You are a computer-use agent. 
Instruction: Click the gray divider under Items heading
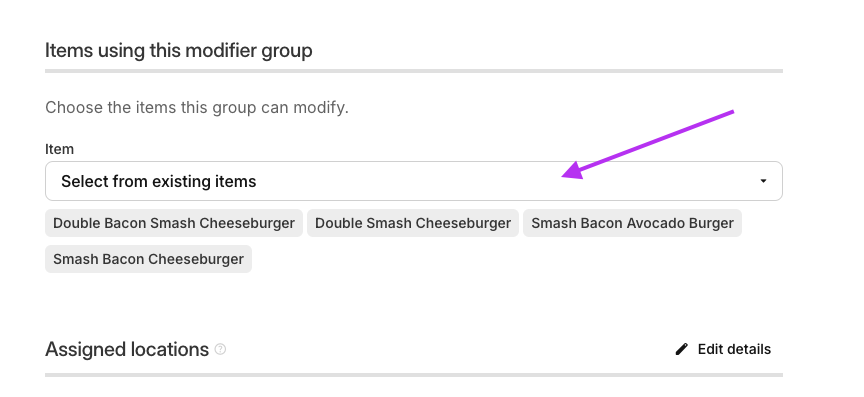(x=414, y=71)
